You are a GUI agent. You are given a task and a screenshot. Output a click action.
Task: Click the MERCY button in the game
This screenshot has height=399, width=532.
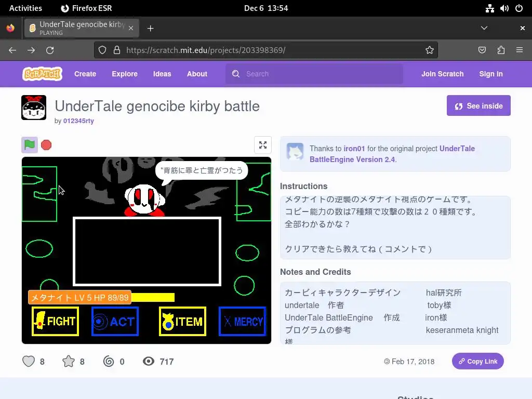tap(242, 321)
